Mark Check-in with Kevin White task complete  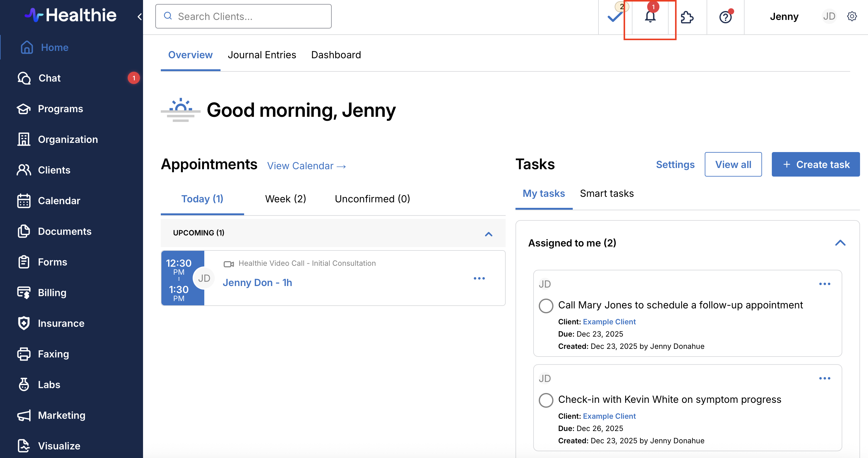tap(545, 400)
